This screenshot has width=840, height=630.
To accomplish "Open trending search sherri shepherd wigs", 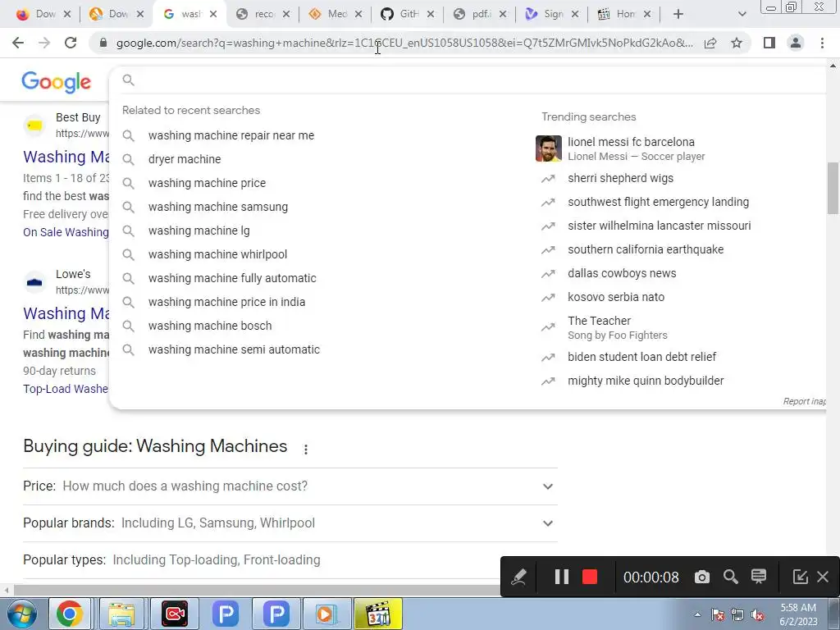I will [x=620, y=178].
